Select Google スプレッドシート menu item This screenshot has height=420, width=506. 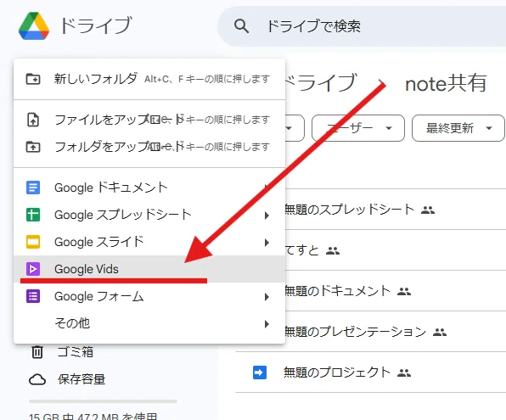[149, 215]
